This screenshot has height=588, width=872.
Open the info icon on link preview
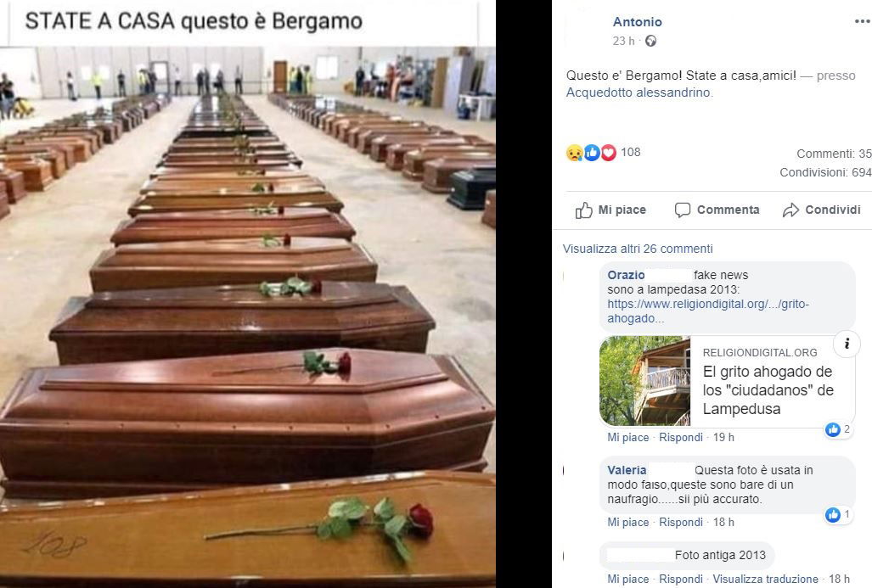tap(847, 344)
